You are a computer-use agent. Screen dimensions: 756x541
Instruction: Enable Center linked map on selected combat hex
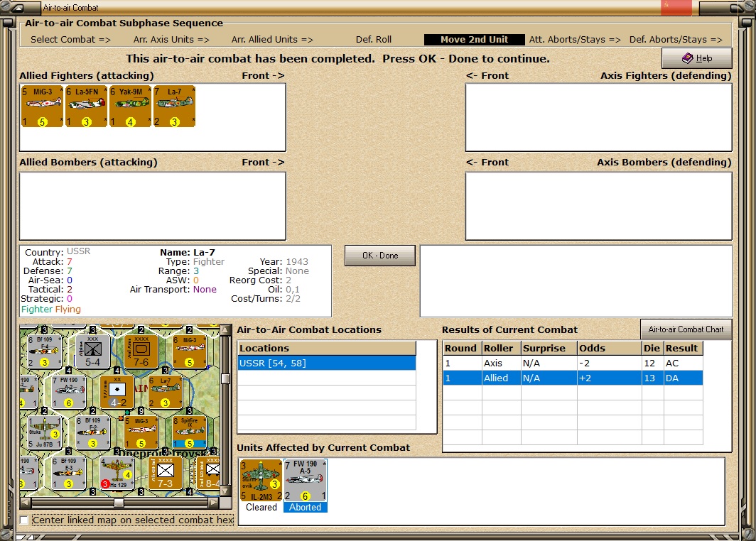coord(24,520)
